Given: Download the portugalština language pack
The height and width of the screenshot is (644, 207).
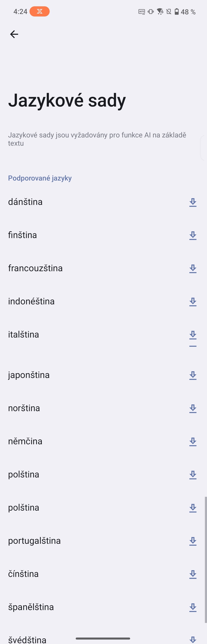Looking at the screenshot, I should click(x=193, y=541).
